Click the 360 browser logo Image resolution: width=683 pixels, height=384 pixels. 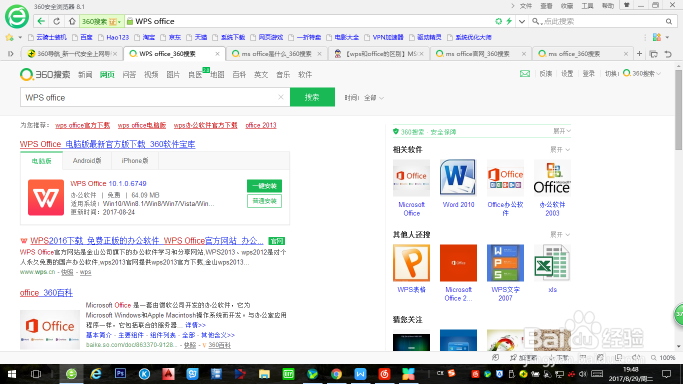click(x=17, y=17)
